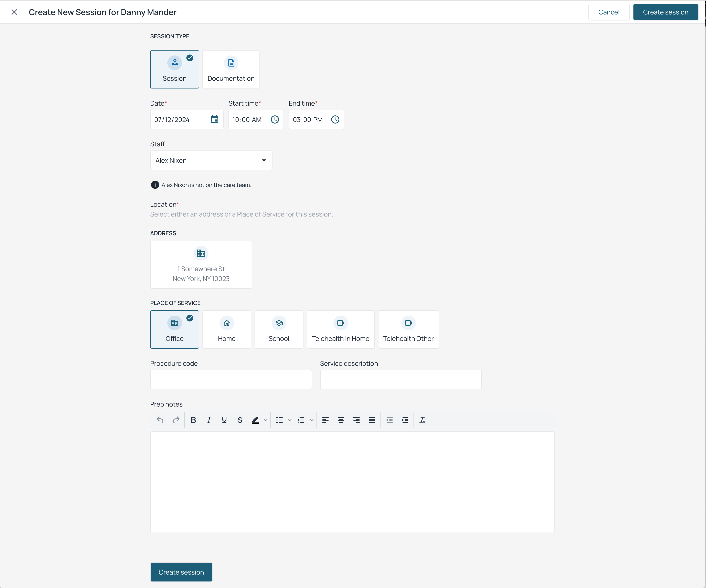Align text left

pos(325,420)
